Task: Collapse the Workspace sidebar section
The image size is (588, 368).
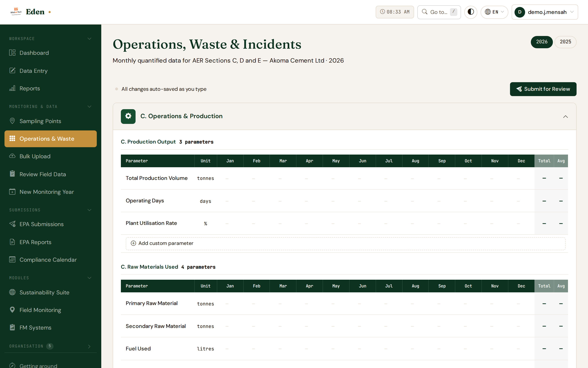Action: [x=89, y=39]
